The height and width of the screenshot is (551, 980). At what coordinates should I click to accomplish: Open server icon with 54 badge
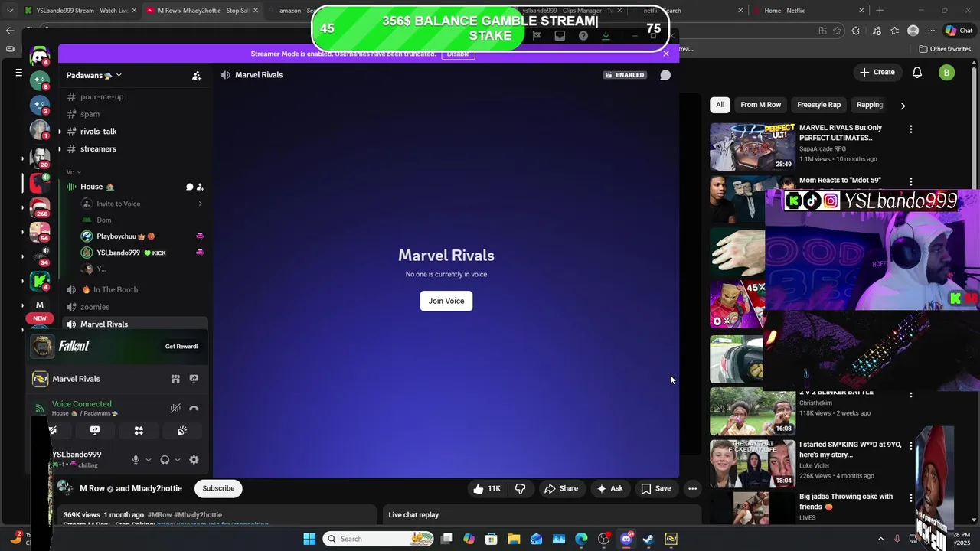pos(40,232)
